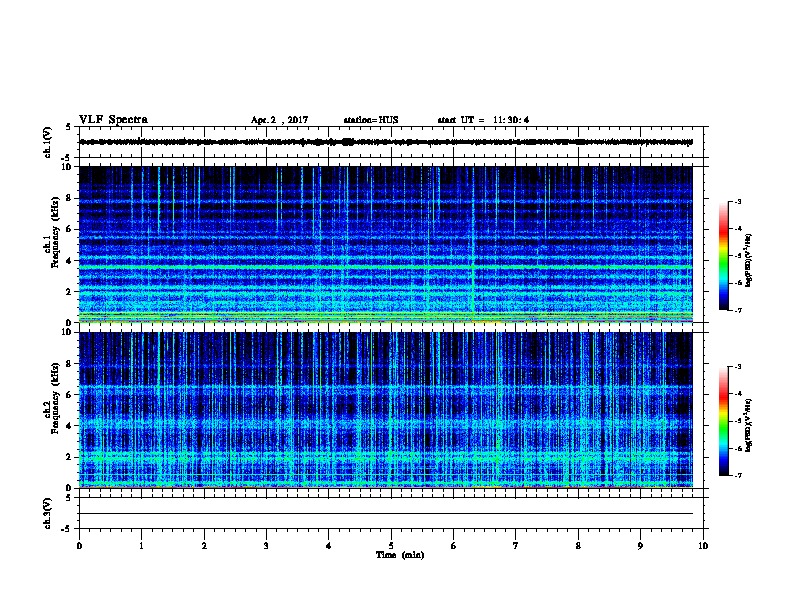Click the "10" kHz tick of ch.1 frequency axis

(66, 167)
